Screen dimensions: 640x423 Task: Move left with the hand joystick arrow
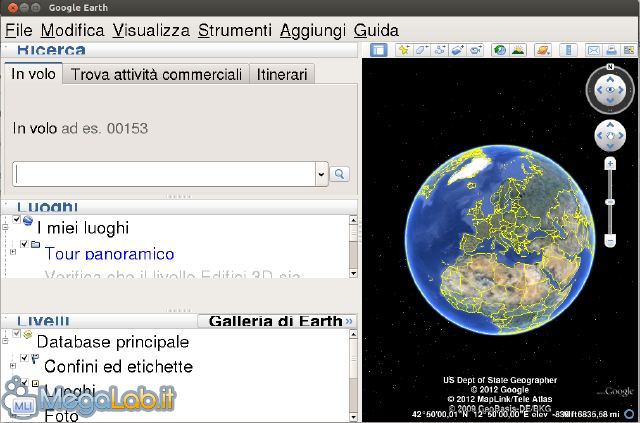600,136
